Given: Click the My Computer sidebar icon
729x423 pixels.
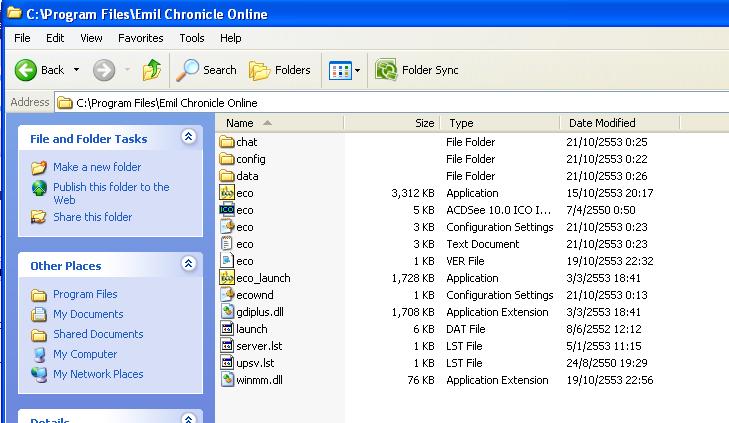Looking at the screenshot, I should coord(39,354).
